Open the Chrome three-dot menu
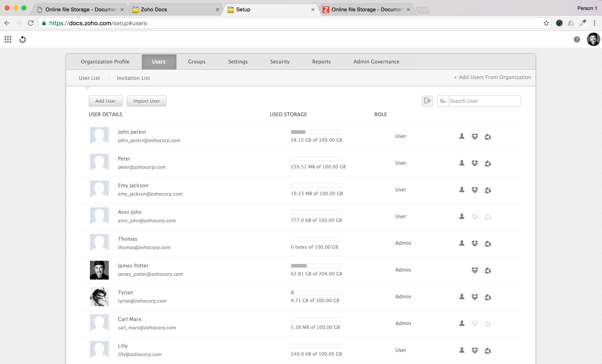 tap(594, 23)
